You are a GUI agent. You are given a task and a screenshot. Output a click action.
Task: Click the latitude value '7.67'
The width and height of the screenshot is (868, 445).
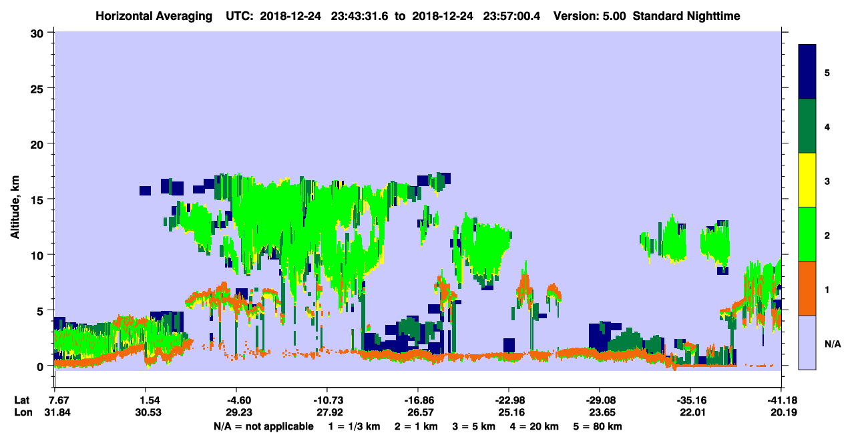pos(58,400)
